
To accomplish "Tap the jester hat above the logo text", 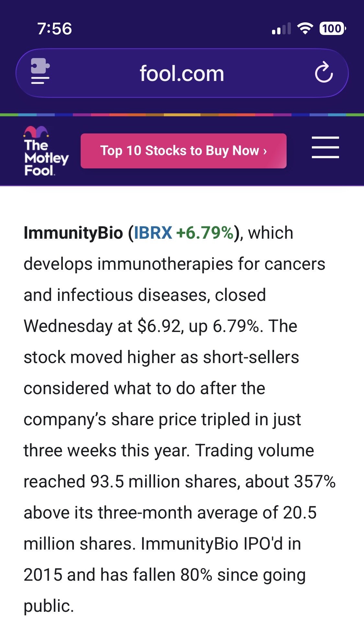I will (x=37, y=131).
